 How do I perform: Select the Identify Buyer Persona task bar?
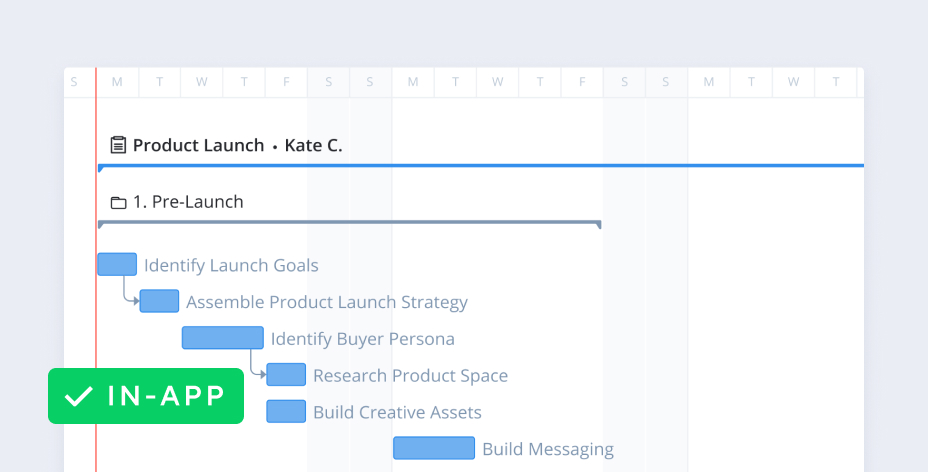point(222,338)
